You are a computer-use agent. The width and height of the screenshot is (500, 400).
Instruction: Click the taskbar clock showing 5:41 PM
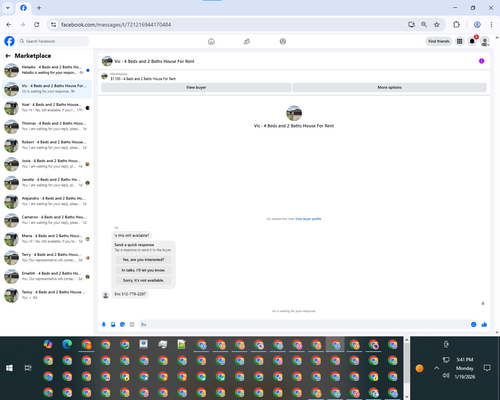(465, 368)
